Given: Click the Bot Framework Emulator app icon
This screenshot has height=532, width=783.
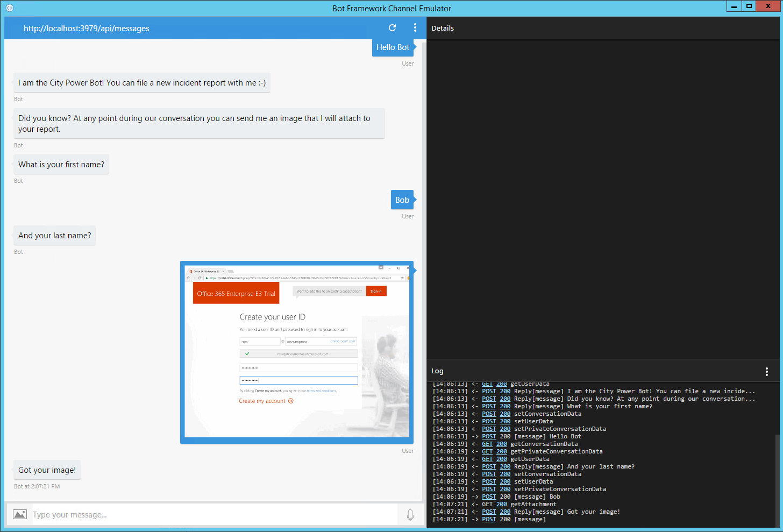Looking at the screenshot, I should (x=9, y=8).
